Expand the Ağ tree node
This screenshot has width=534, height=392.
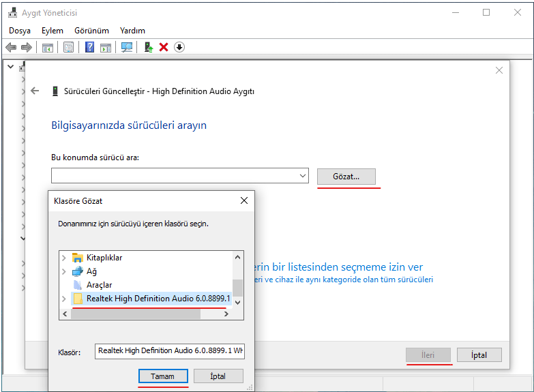(x=63, y=271)
